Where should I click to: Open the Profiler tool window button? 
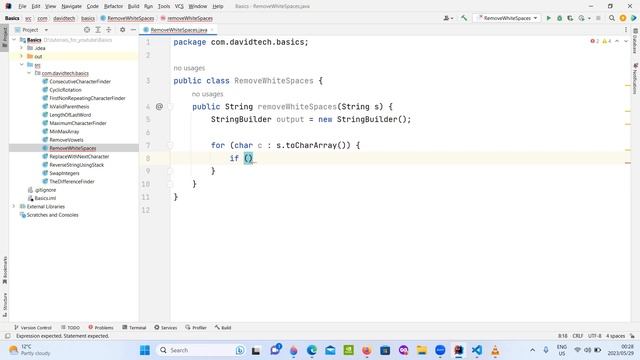coord(196,327)
